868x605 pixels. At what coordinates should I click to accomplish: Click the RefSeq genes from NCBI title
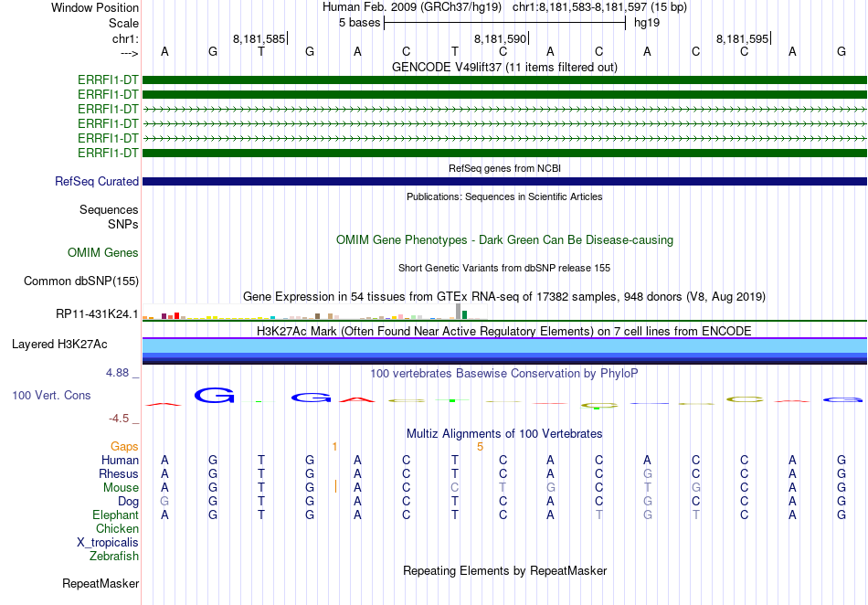pyautogui.click(x=504, y=168)
